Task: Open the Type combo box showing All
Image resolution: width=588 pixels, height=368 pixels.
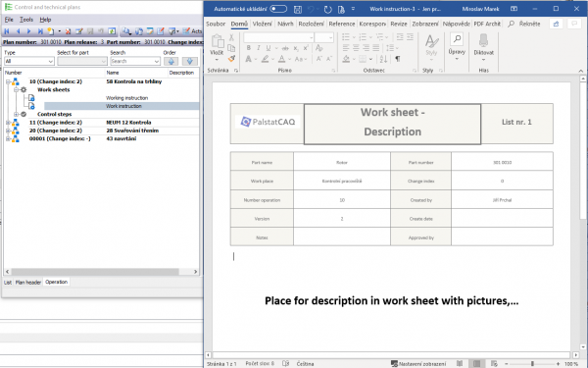Action: pos(29,61)
